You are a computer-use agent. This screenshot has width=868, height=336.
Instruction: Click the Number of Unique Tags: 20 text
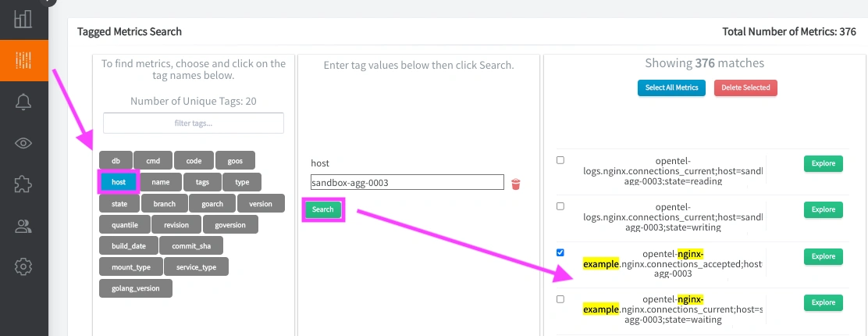click(x=194, y=101)
